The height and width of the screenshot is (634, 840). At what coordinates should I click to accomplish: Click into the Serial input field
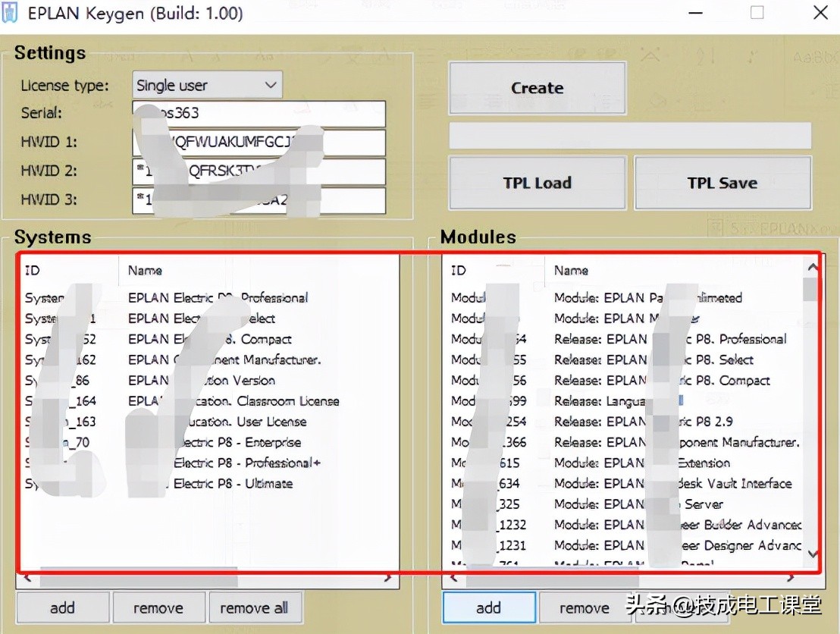[x=259, y=113]
